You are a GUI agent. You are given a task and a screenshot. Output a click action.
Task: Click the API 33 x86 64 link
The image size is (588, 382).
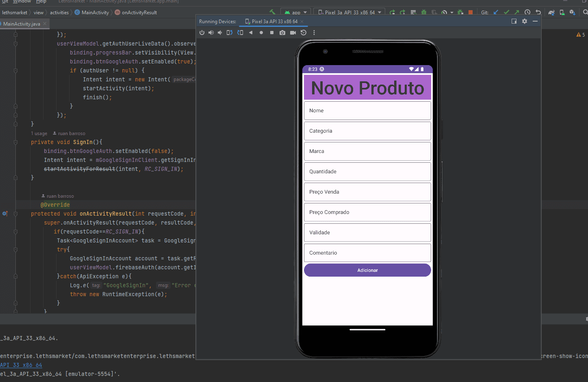(x=21, y=365)
